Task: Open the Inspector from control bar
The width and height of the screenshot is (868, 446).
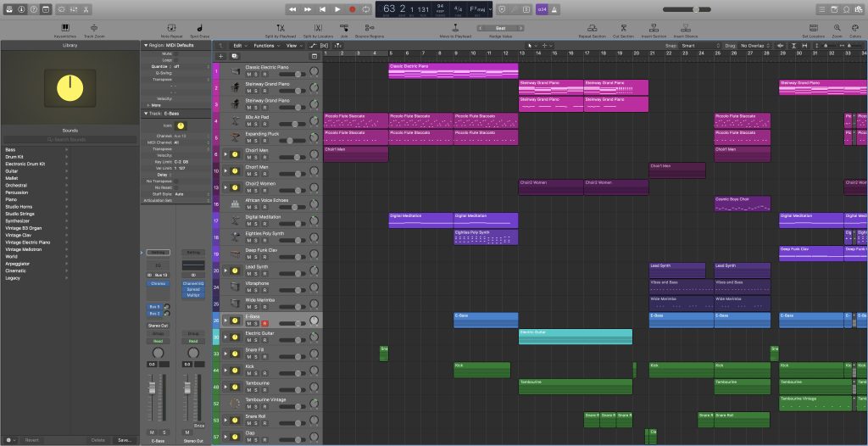Action: [x=21, y=9]
